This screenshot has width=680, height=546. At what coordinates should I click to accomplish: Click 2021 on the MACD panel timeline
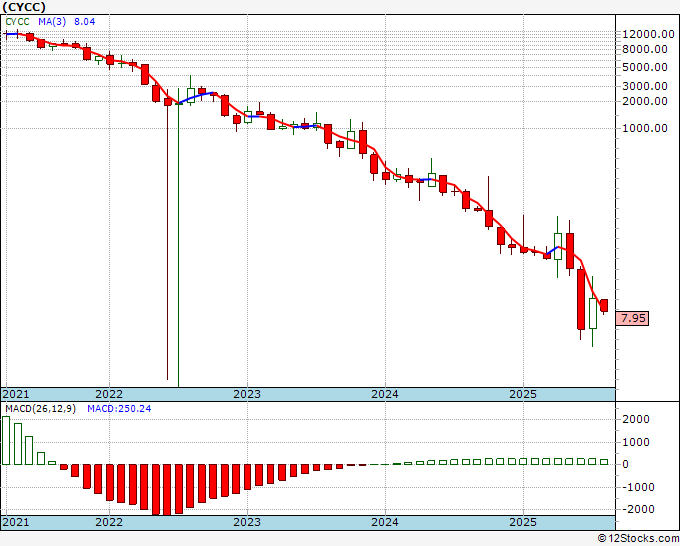pyautogui.click(x=16, y=522)
